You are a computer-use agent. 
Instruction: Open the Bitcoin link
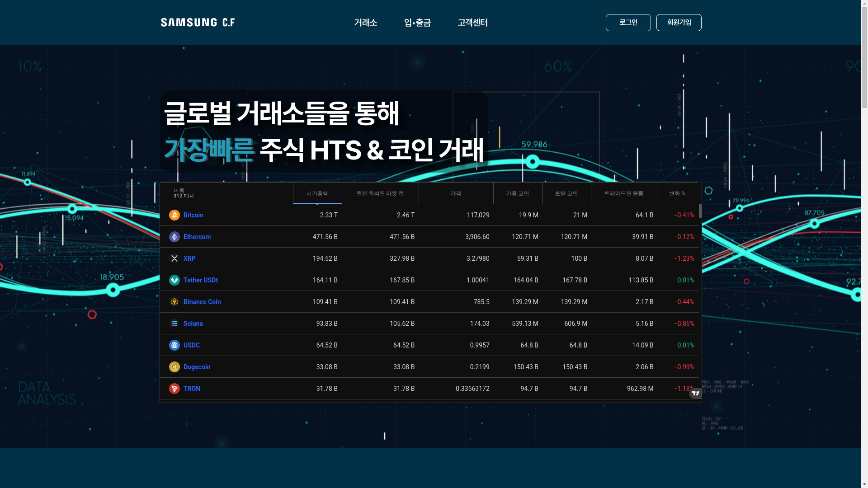[193, 215]
